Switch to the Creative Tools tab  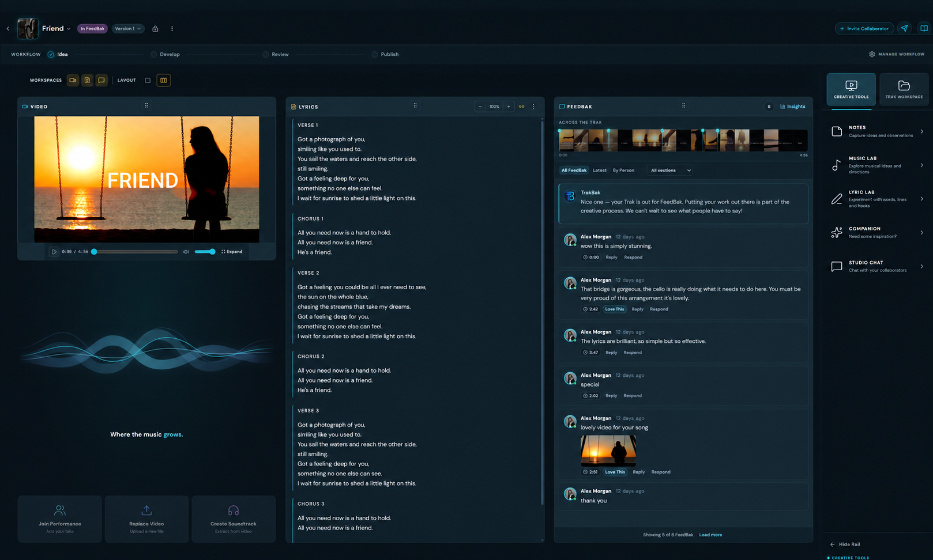(x=851, y=89)
